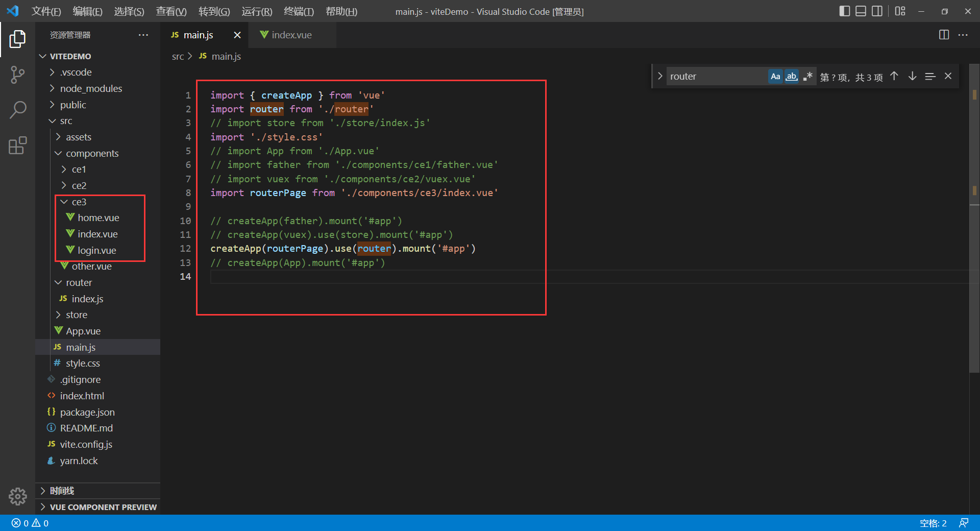The image size is (980, 531).
Task: Click the feedback icon in status bar
Action: (x=964, y=523)
